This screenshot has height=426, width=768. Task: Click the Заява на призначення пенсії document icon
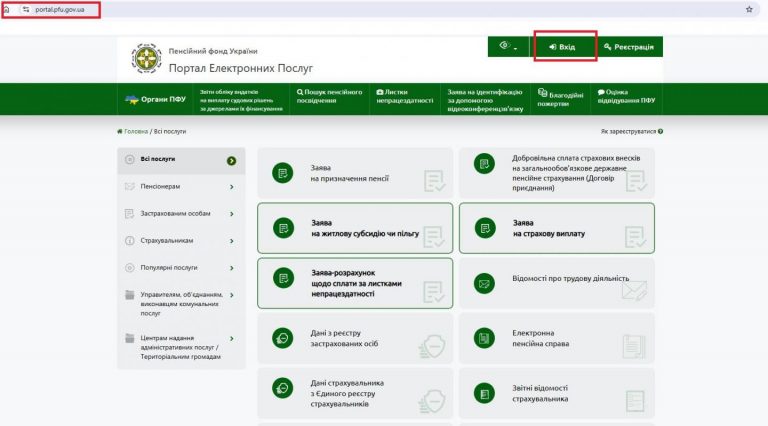283,173
